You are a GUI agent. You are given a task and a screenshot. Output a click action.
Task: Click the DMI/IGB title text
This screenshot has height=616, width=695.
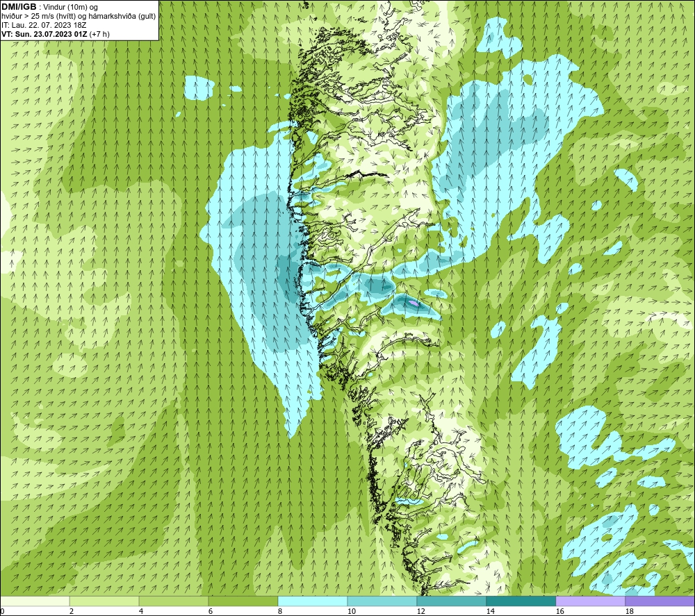19,7
